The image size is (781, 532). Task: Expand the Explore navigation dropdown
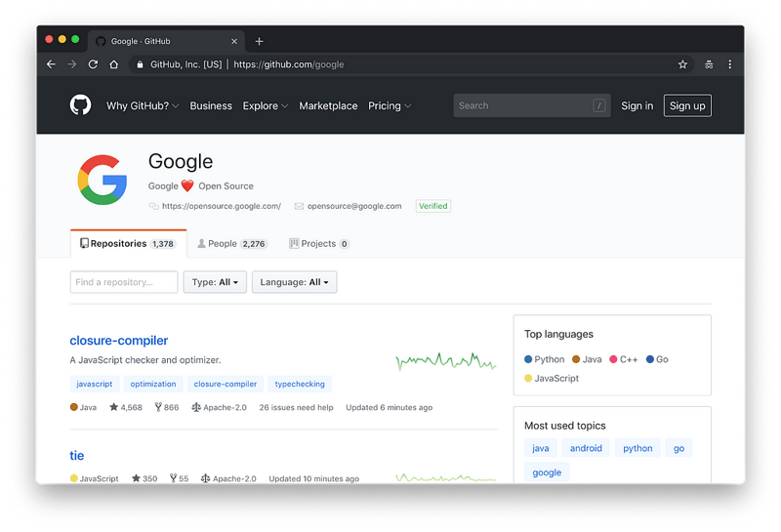(x=266, y=105)
